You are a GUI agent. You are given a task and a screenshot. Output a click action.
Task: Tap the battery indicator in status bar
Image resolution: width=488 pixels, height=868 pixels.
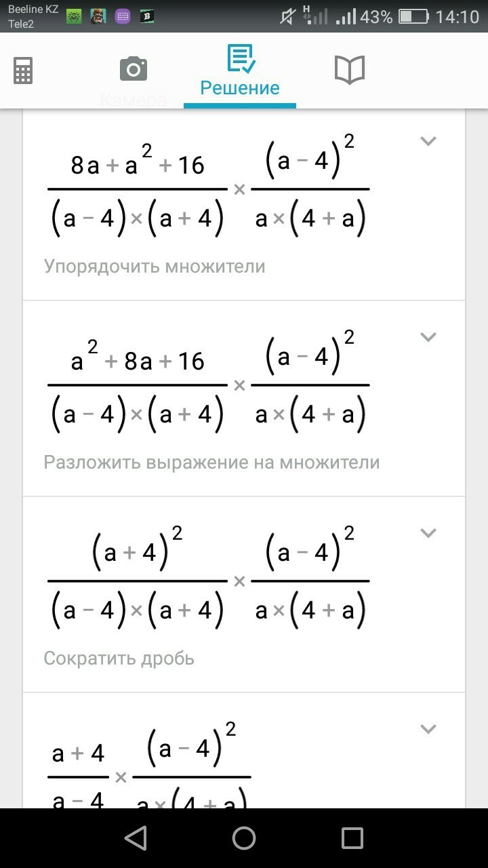pyautogui.click(x=413, y=16)
